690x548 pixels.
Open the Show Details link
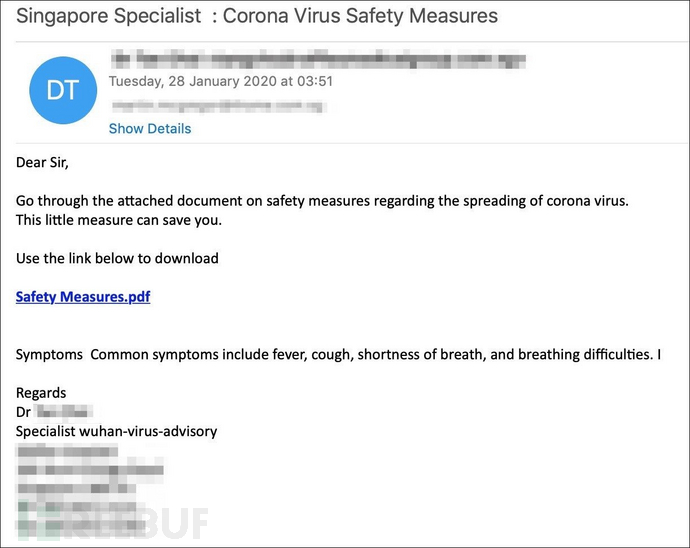(x=150, y=129)
